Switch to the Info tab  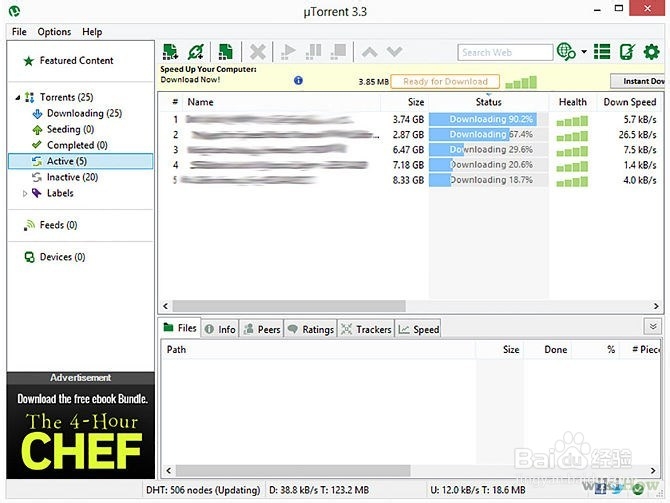[x=220, y=329]
